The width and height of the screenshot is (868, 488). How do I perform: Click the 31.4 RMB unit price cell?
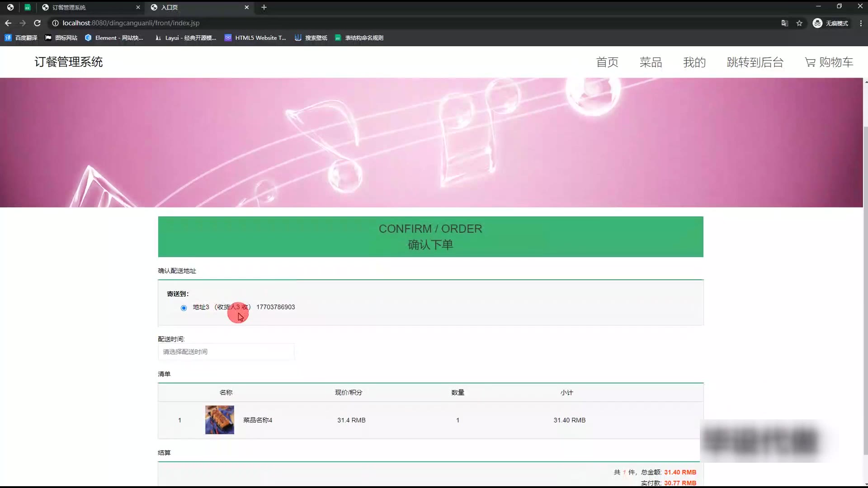[351, 420]
